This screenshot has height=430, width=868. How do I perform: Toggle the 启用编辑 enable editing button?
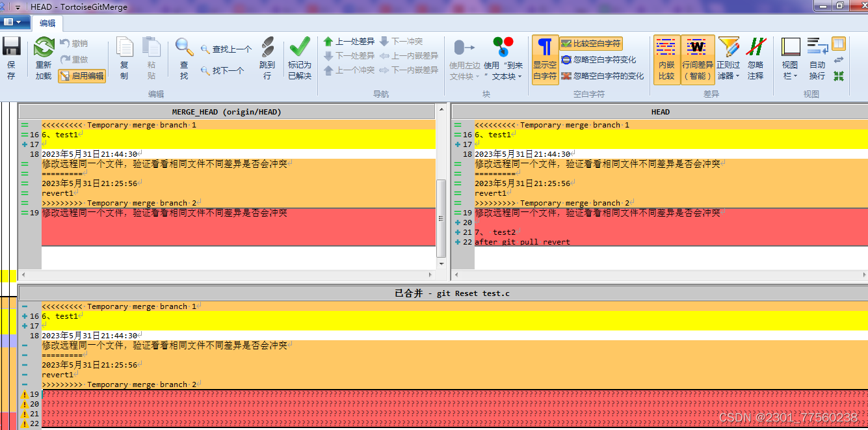click(82, 75)
